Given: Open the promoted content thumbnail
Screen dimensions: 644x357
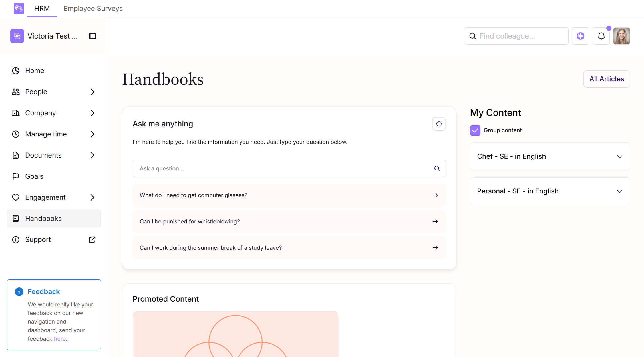Looking at the screenshot, I should pos(235,334).
